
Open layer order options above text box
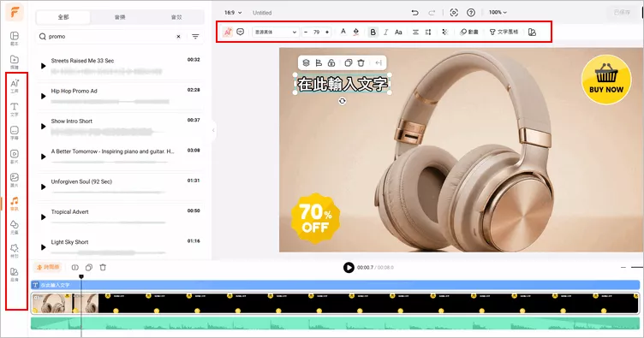306,62
